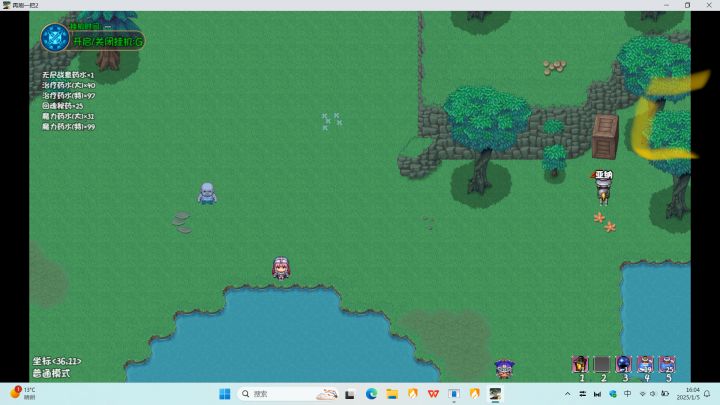Click the blue auto-battle emblem icon
The width and height of the screenshot is (720, 405).
55,38
